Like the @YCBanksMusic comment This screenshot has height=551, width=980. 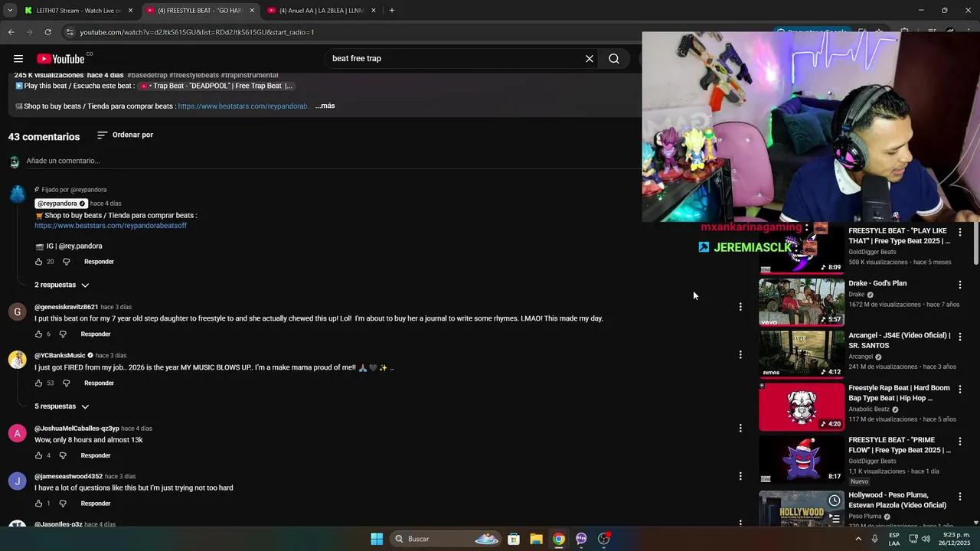(39, 383)
